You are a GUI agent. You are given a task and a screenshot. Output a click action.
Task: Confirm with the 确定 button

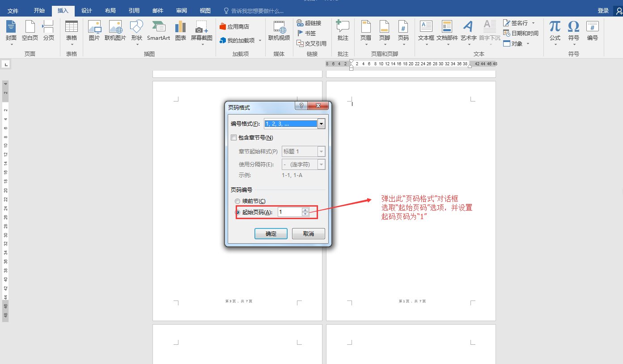point(271,233)
